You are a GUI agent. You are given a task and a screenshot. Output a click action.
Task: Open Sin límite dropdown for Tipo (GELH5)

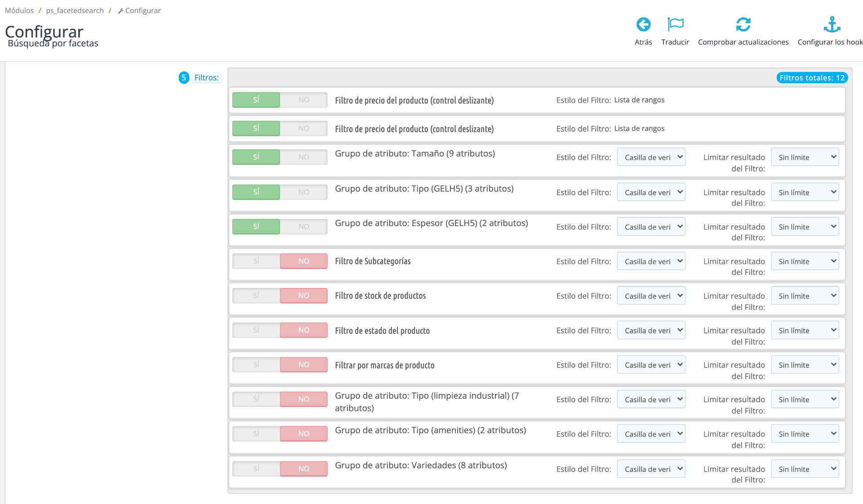805,192
